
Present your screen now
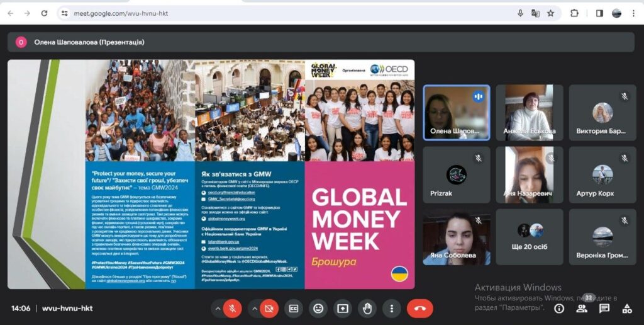(x=343, y=309)
